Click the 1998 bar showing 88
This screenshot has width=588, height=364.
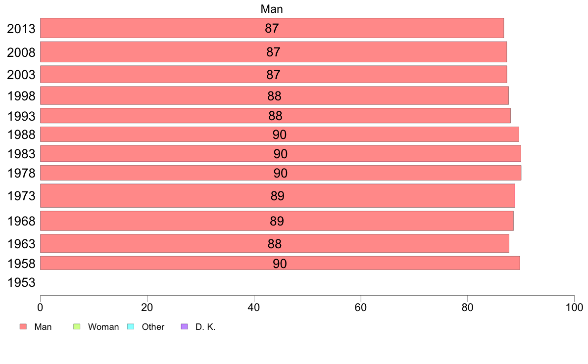click(275, 95)
